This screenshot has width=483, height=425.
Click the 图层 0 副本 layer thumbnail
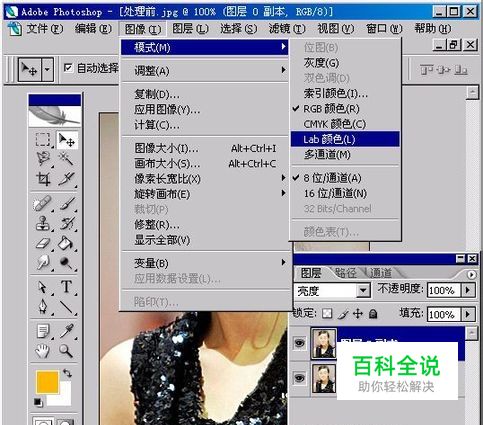click(x=323, y=343)
